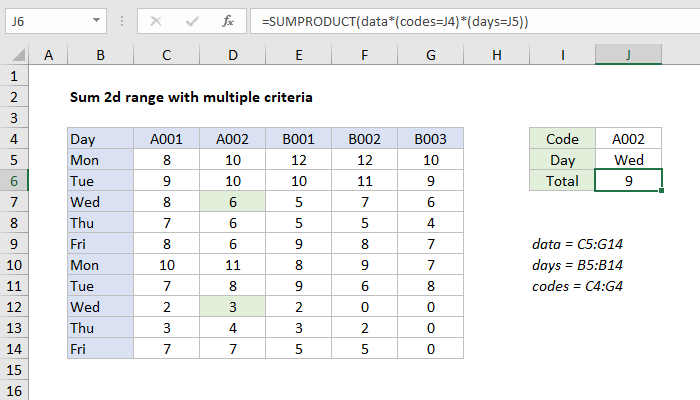Select column D header

(x=232, y=54)
